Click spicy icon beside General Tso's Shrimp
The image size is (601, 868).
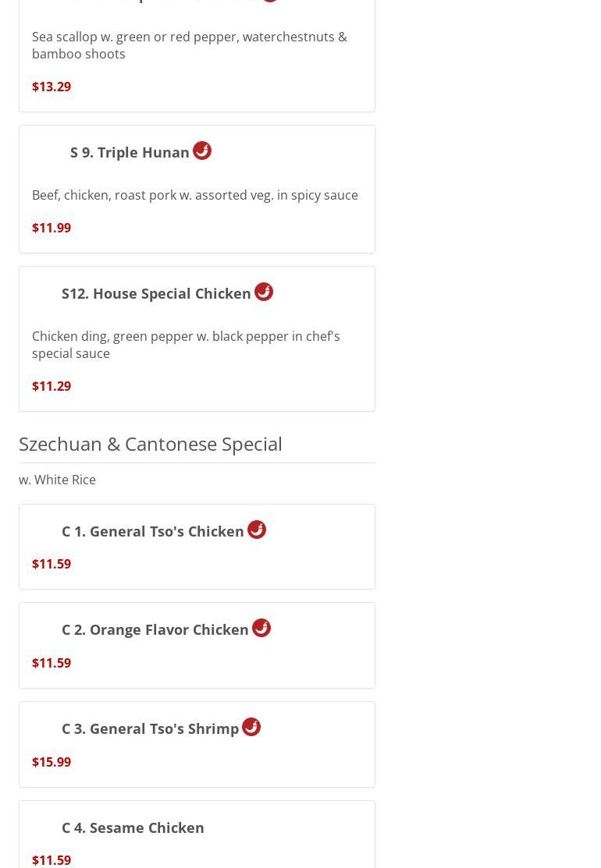pyautogui.click(x=251, y=727)
